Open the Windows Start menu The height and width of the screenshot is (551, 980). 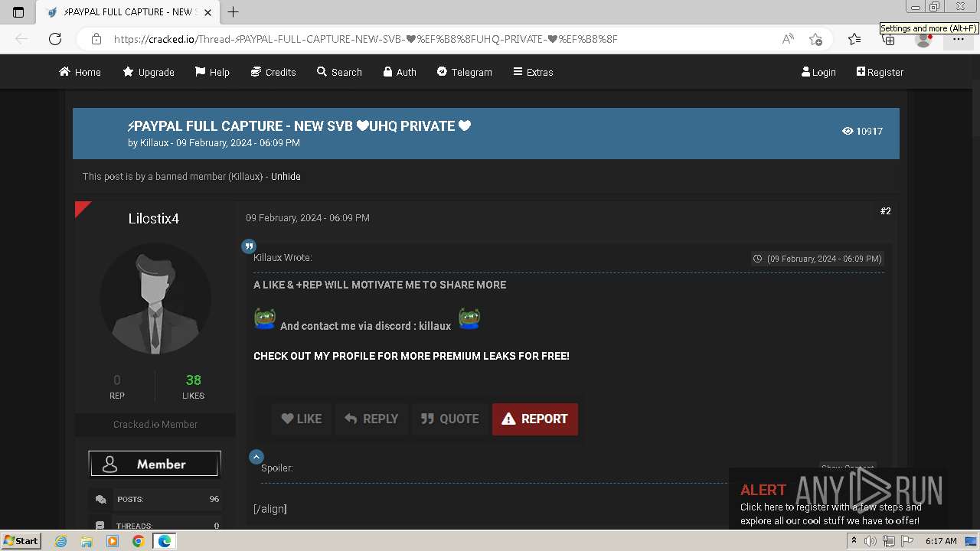coord(21,540)
